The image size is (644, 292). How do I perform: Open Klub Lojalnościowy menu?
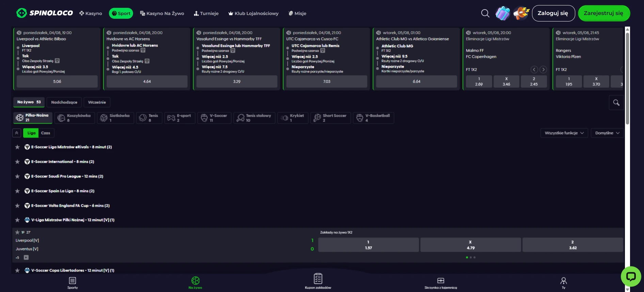click(253, 13)
